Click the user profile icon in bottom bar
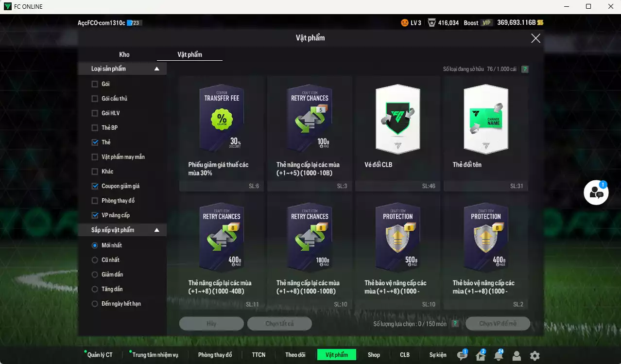This screenshot has height=364, width=621. click(x=517, y=356)
